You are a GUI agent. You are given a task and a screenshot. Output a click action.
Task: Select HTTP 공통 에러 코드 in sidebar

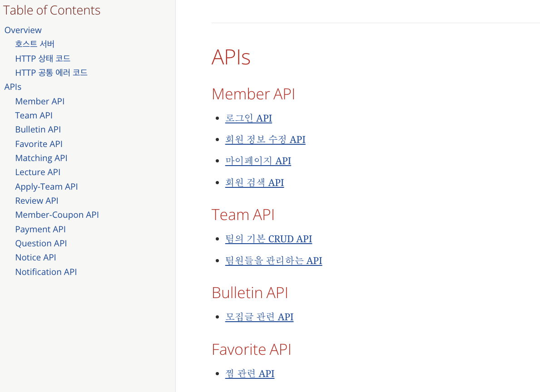[51, 73]
